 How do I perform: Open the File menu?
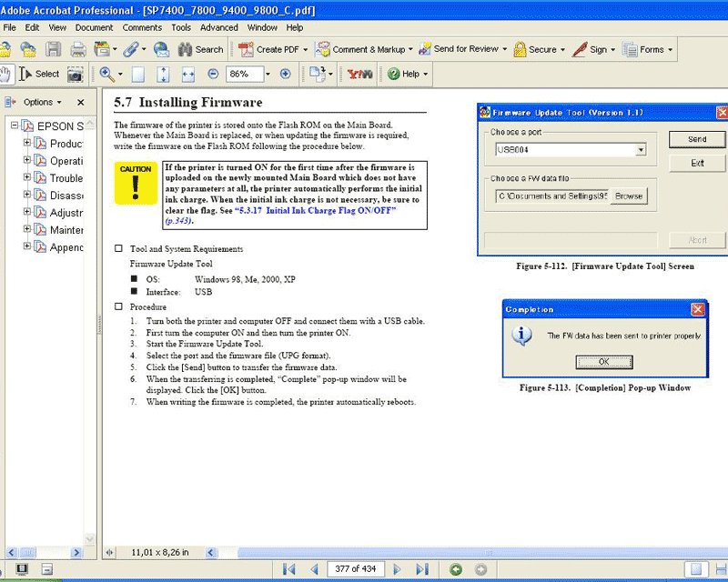pyautogui.click(x=9, y=28)
